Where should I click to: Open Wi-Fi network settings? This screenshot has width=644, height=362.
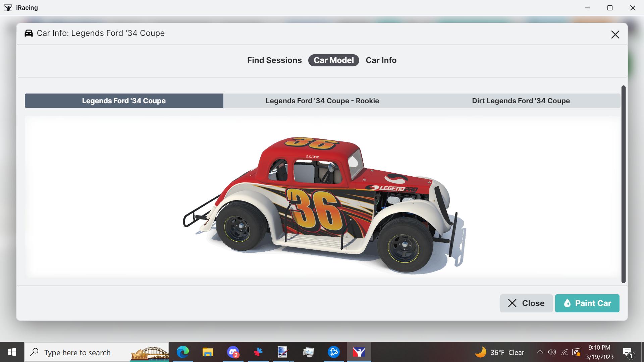point(565,352)
